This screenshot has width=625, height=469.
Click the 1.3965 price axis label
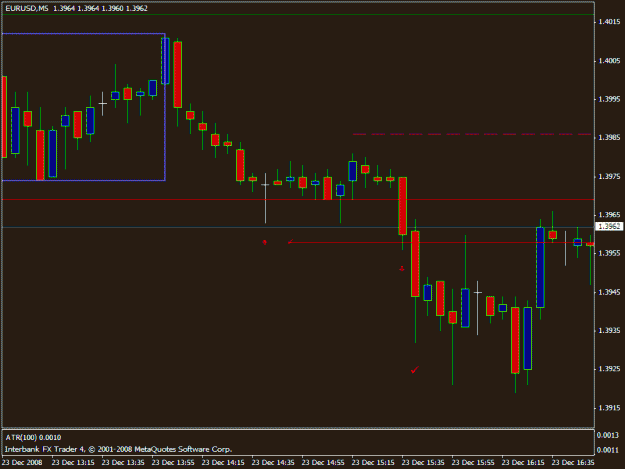(609, 215)
